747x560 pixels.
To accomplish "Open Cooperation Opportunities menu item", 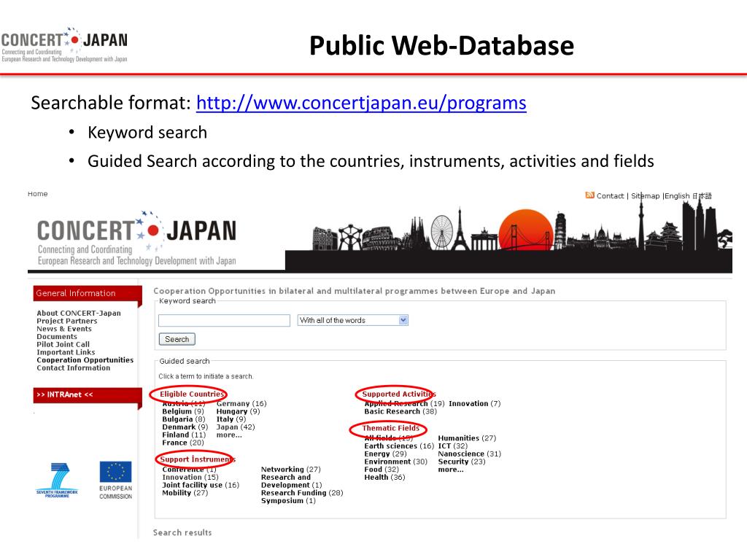I will tap(85, 360).
